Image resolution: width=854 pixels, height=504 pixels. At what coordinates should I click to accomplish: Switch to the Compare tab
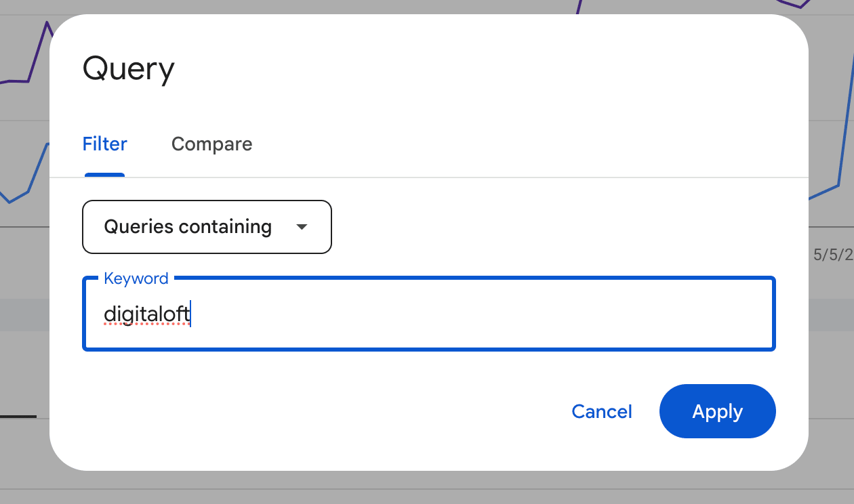coord(211,144)
